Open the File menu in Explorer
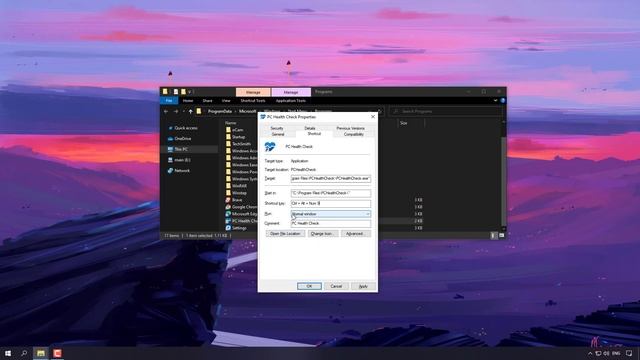 tap(169, 100)
